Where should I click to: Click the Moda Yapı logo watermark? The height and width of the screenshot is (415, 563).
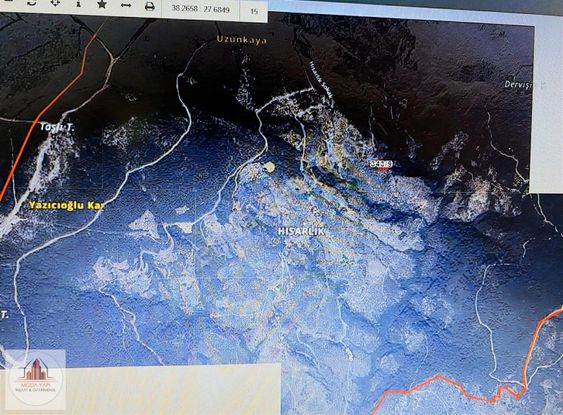pos(36,379)
